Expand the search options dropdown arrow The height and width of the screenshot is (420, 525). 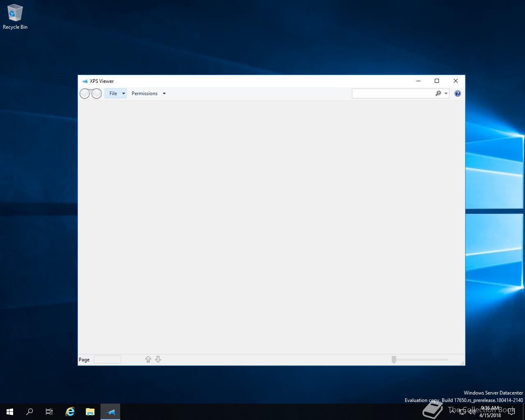pyautogui.click(x=446, y=94)
